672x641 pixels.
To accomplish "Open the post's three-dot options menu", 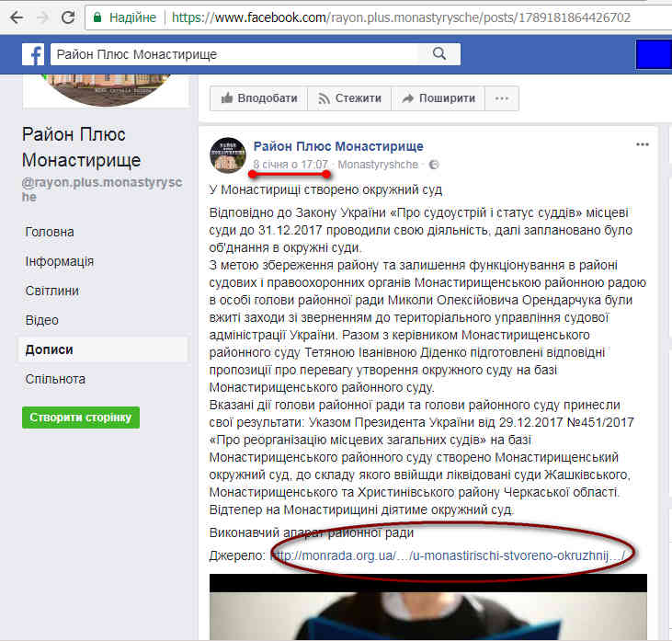I will [x=642, y=144].
